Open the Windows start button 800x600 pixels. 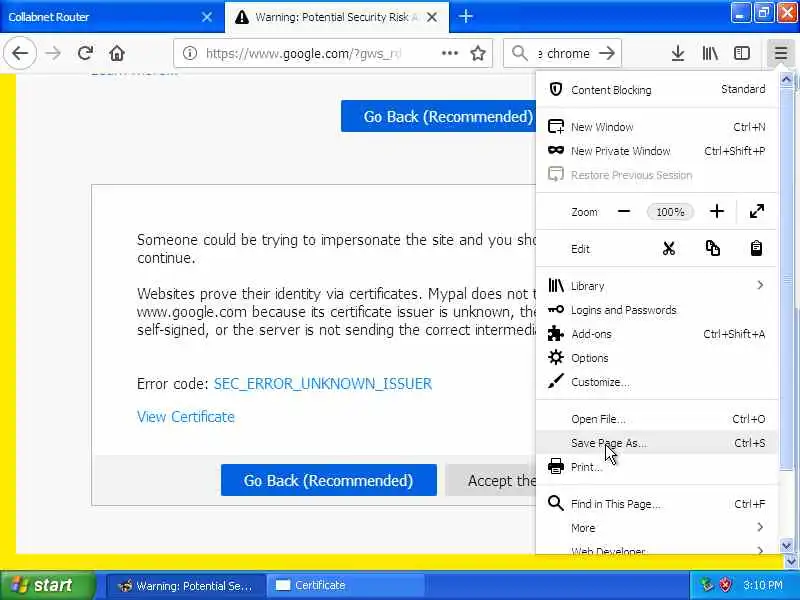pos(48,585)
